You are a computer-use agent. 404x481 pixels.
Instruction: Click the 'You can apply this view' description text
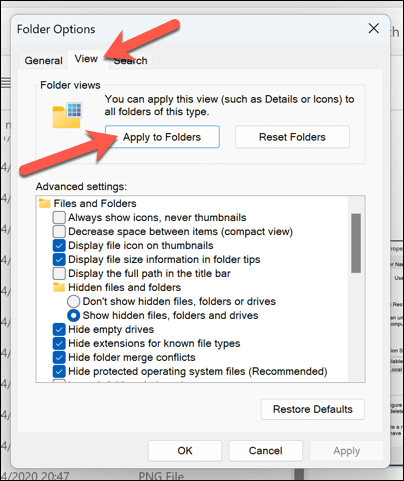pos(229,105)
